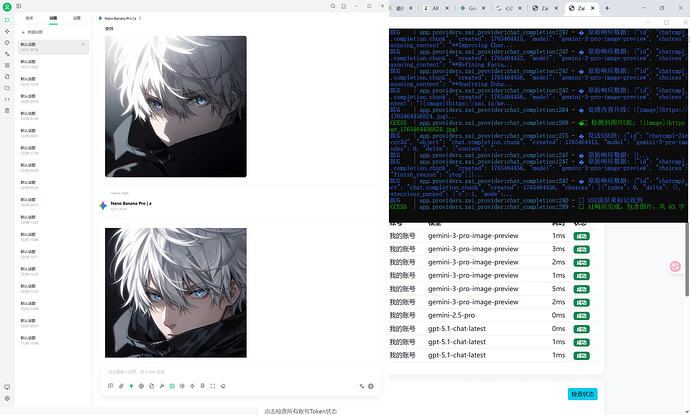Focus the chat message input field
690x415 pixels.
point(240,372)
